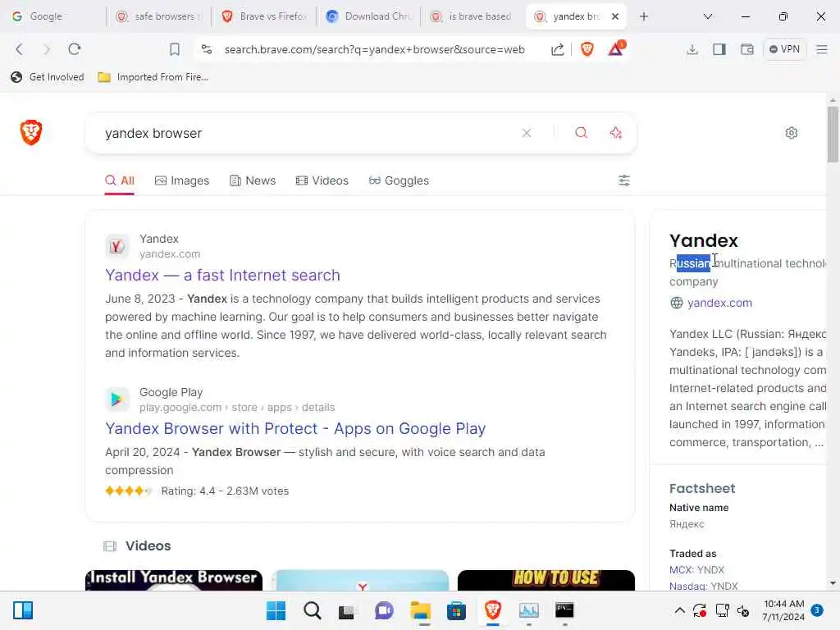Open search filters sliders icon
Viewport: 840px width, 630px height.
pyautogui.click(x=624, y=180)
